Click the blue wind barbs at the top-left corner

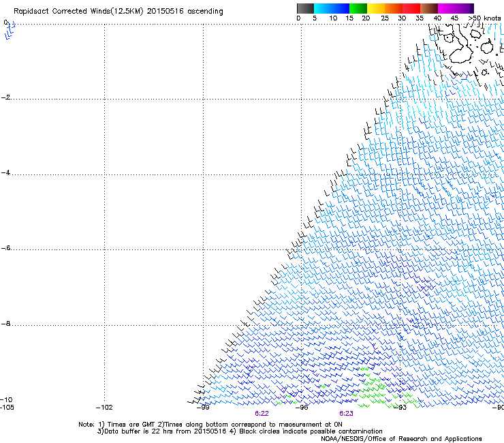click(x=10, y=30)
